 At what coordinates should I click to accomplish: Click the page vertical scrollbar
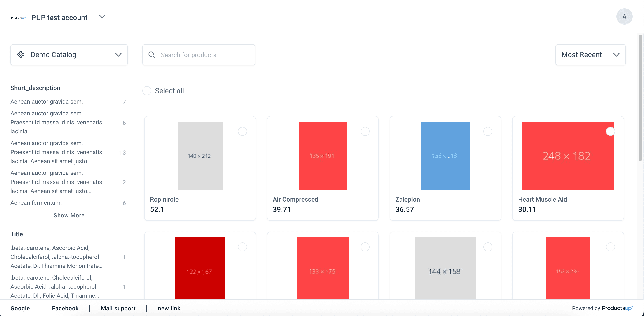(640, 100)
